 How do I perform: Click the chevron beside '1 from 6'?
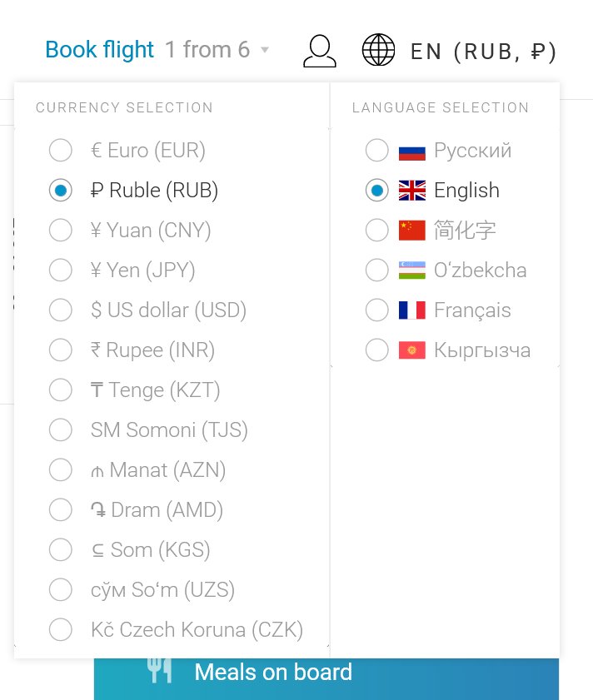(266, 51)
